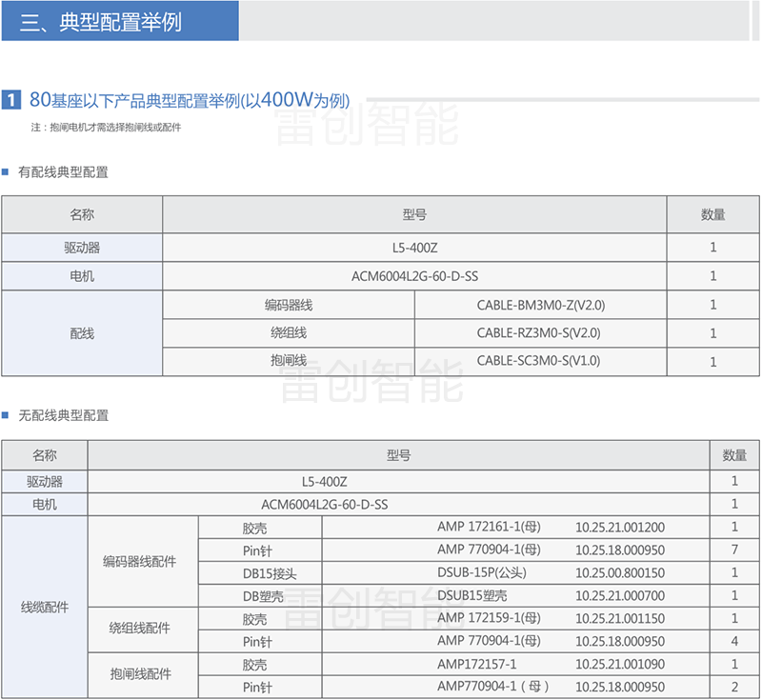
Task: Click the note about 抱闸电机 below the heading
Action: coord(106,128)
